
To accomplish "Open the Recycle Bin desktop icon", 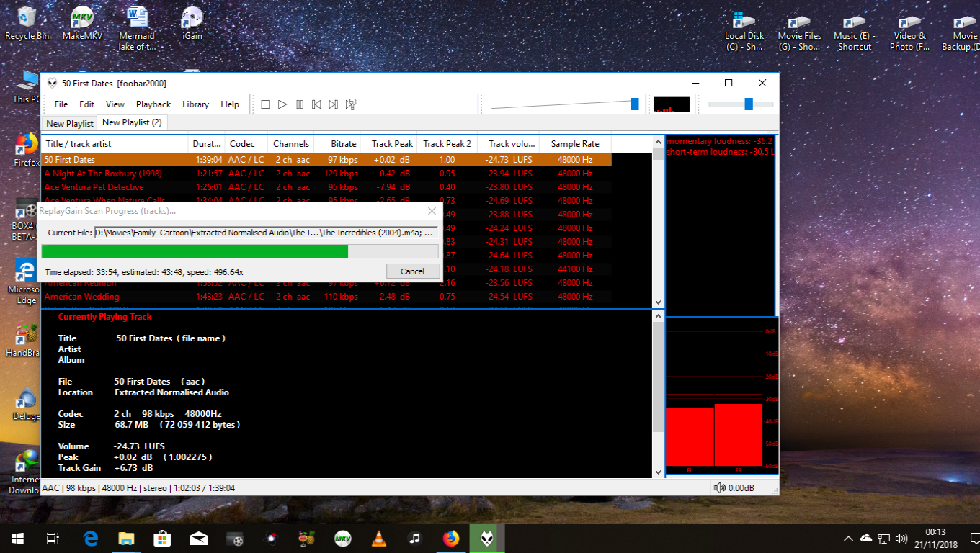I will pyautogui.click(x=27, y=24).
